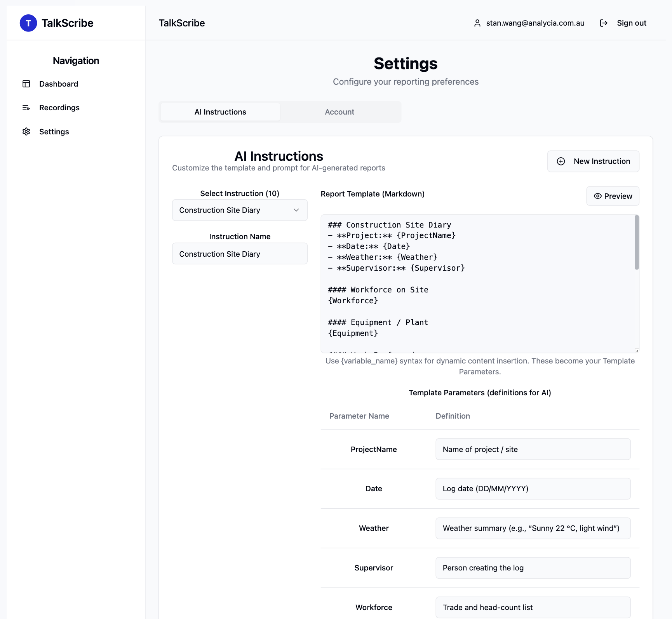
Task: Edit the Workforce definition field
Action: tap(533, 607)
